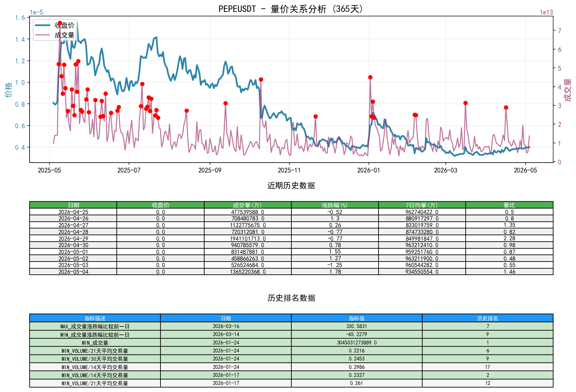
Task: Click the MIN_成交量 row label
Action: [95, 343]
